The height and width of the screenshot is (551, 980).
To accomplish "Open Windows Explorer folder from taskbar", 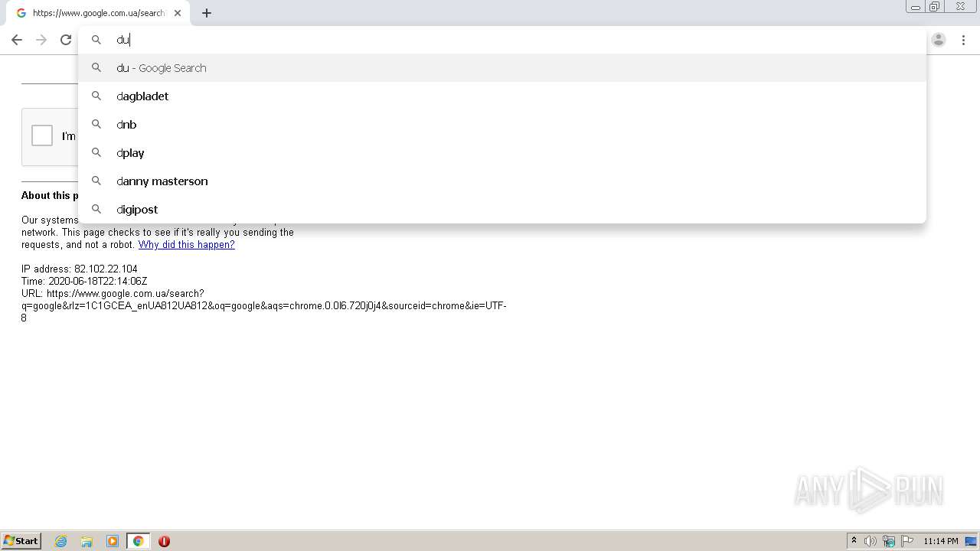I will [87, 541].
